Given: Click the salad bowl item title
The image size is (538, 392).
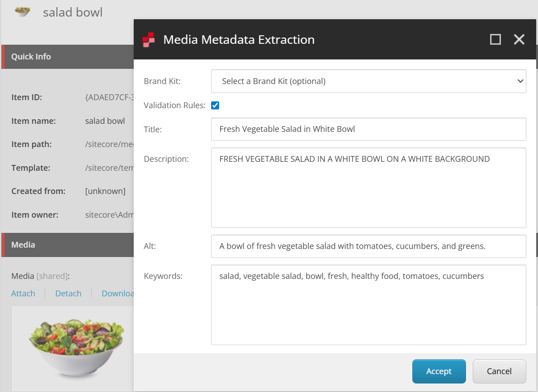Looking at the screenshot, I should click(x=72, y=12).
